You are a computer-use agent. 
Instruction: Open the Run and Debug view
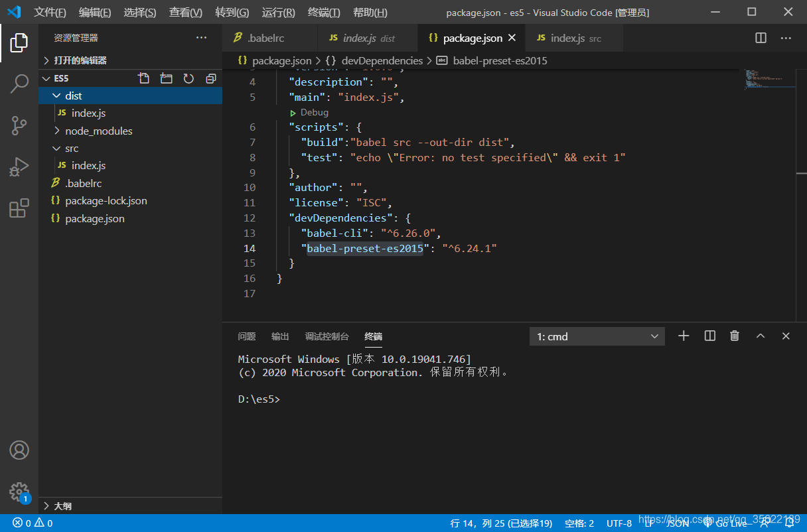tap(19, 167)
